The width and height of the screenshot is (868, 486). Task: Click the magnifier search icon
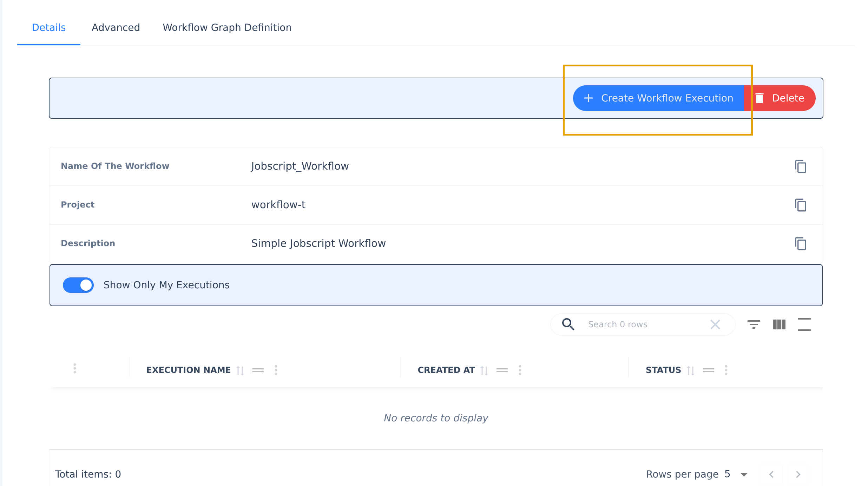568,324
